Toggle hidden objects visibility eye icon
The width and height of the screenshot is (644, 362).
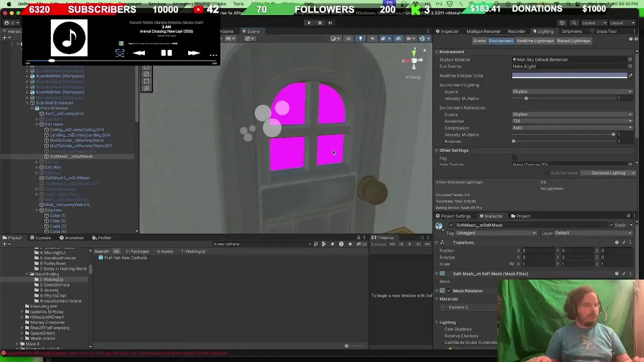click(x=398, y=39)
